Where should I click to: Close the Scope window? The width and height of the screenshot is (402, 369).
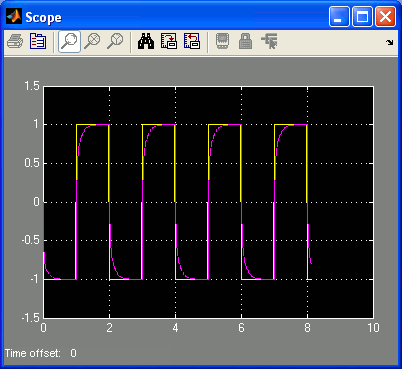pos(386,17)
